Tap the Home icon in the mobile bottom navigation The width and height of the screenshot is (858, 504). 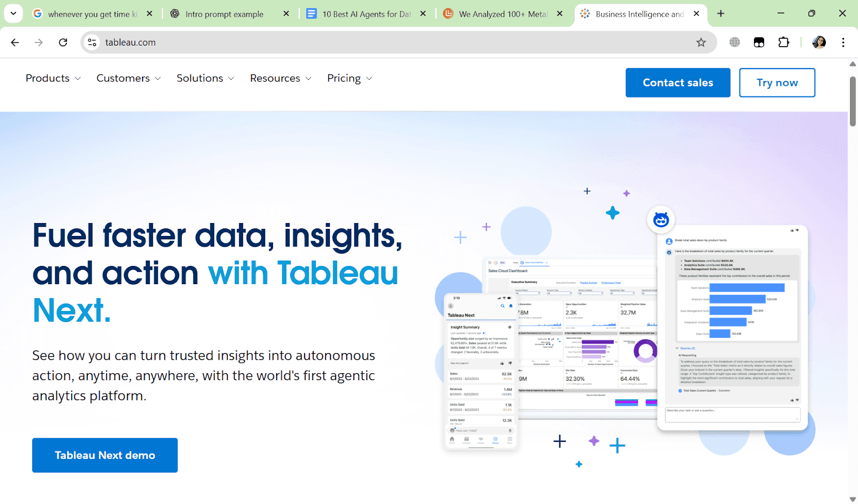click(x=452, y=439)
